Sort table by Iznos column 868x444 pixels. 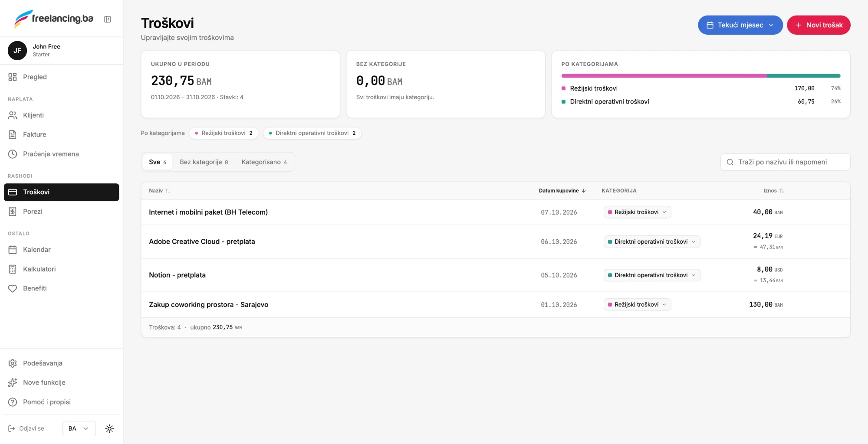[x=773, y=191]
